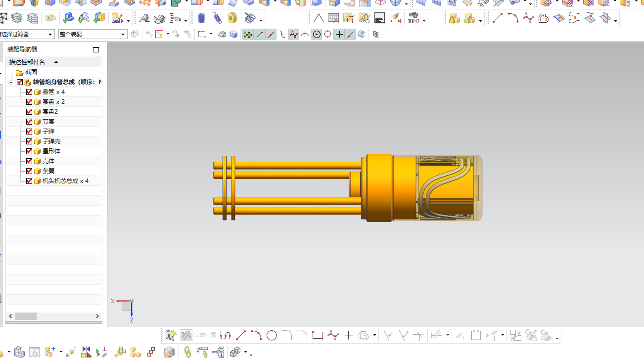Toggle the 套盘2 visibility checkbox

[29, 112]
